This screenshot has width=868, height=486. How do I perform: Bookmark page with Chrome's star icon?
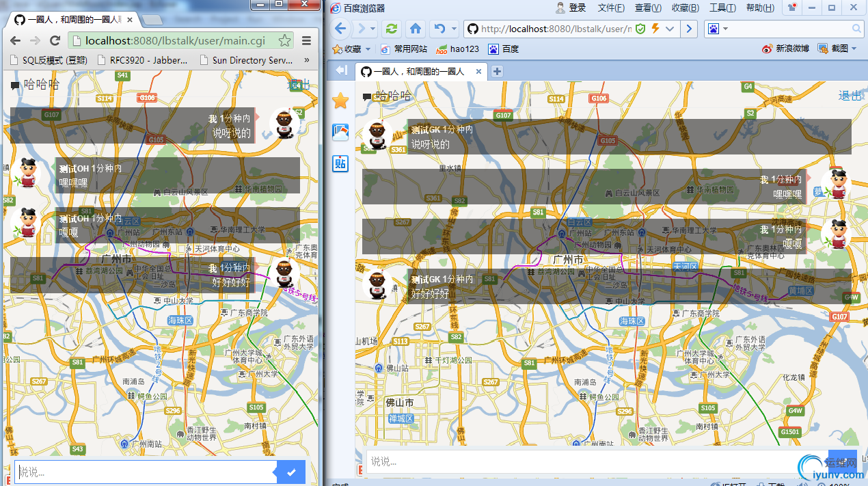click(284, 41)
